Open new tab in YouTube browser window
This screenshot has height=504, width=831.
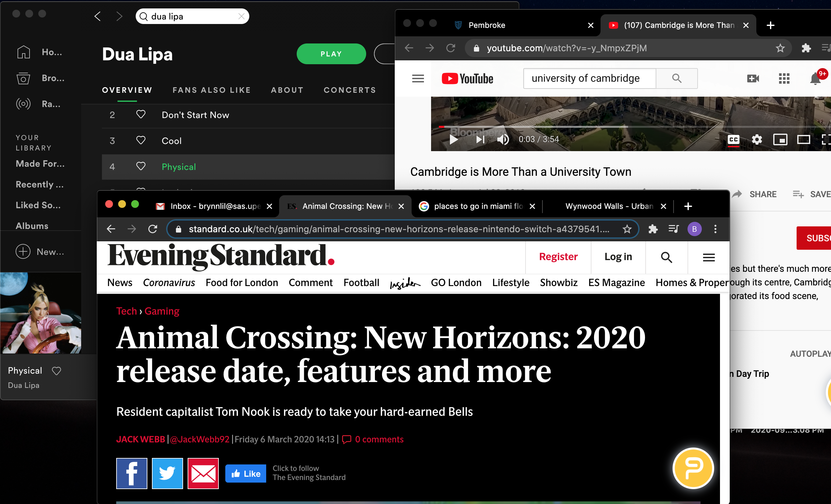[770, 25]
